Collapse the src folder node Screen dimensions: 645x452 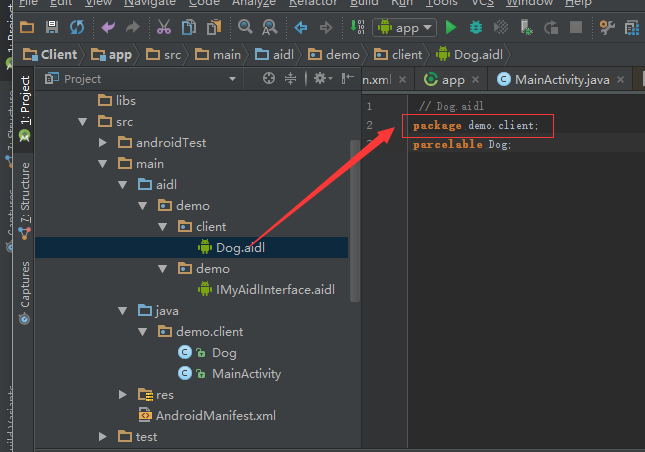pos(83,122)
